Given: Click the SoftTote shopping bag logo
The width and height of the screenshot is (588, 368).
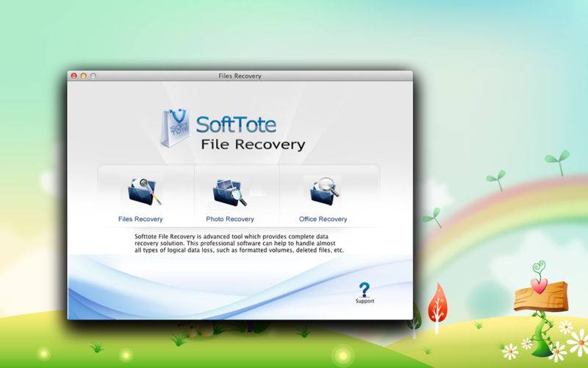Looking at the screenshot, I should coord(174,127).
